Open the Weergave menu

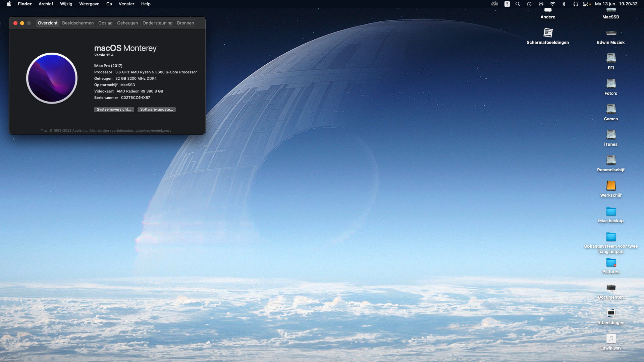pyautogui.click(x=89, y=4)
